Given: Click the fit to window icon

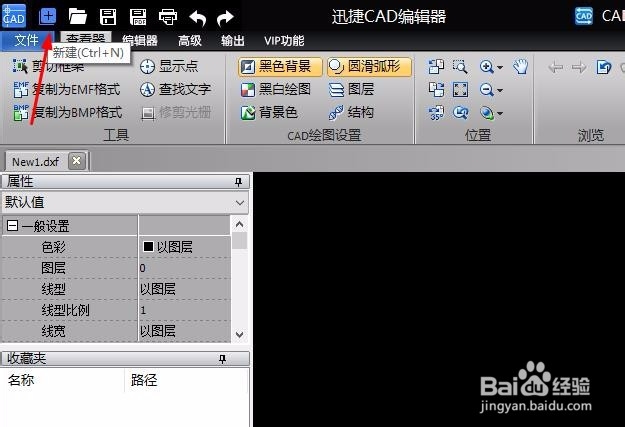Looking at the screenshot, I should 460,90.
